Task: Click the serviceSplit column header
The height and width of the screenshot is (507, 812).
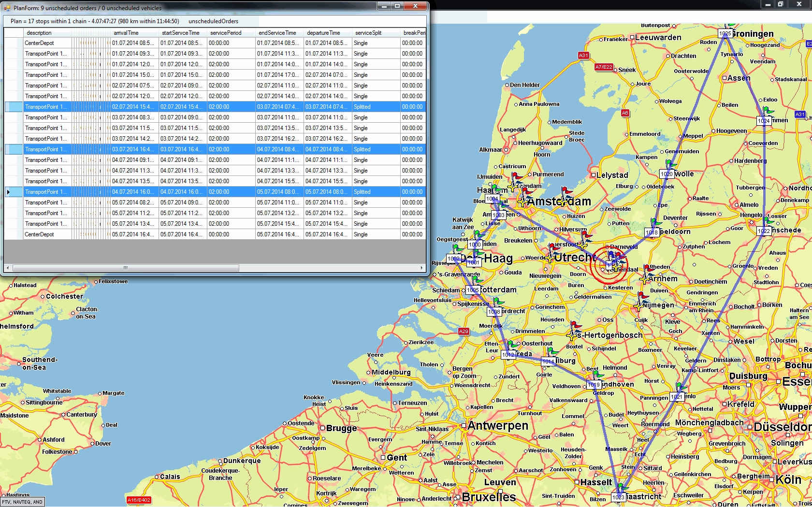Action: (x=368, y=33)
